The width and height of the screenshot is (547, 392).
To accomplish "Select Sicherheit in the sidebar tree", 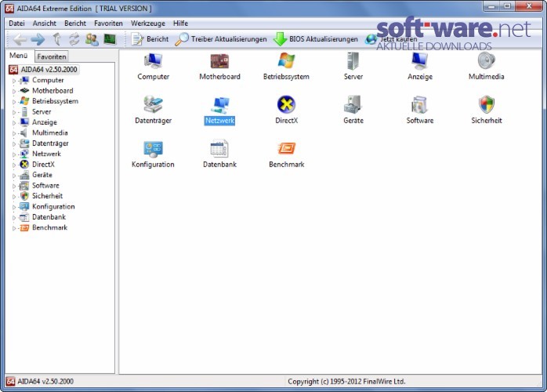I will 47,196.
